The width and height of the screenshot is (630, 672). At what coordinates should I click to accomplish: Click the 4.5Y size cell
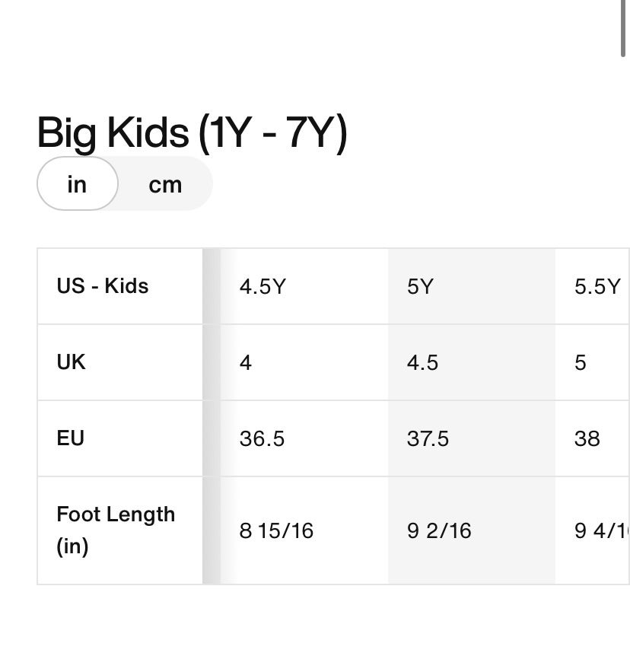304,286
